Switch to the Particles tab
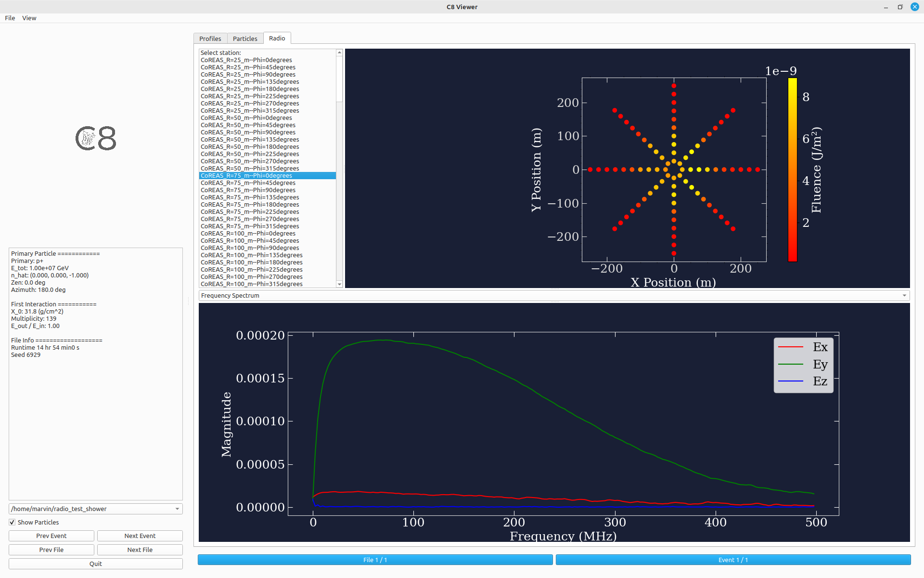This screenshot has height=578, width=924. coord(245,39)
